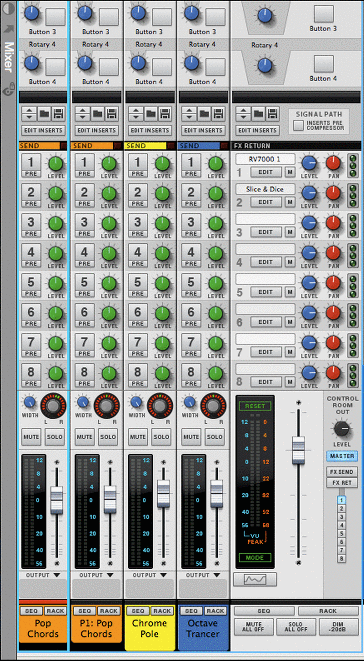Click MODE button on master meter
The image size is (364, 661).
[255, 558]
